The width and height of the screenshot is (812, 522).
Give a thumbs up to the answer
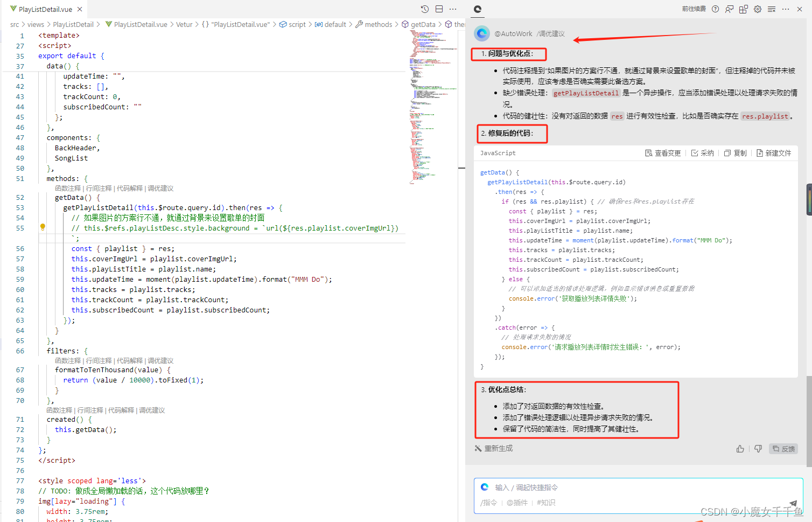click(740, 449)
